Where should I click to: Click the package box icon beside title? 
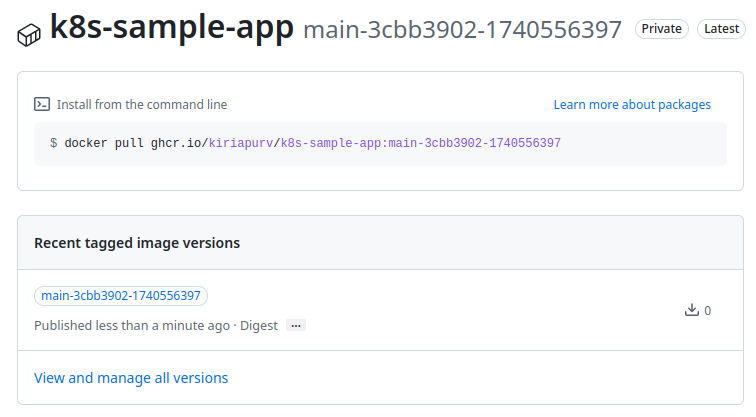(x=29, y=35)
